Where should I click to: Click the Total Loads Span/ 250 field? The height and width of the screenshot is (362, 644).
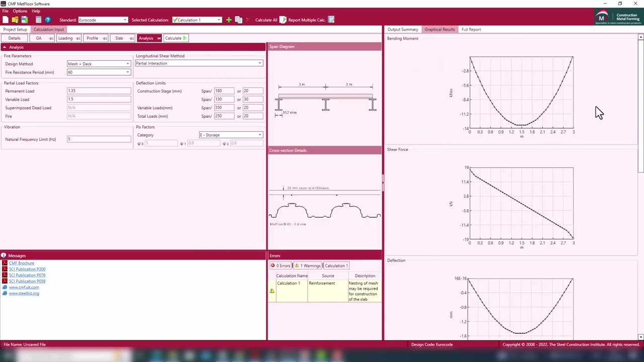tap(224, 116)
